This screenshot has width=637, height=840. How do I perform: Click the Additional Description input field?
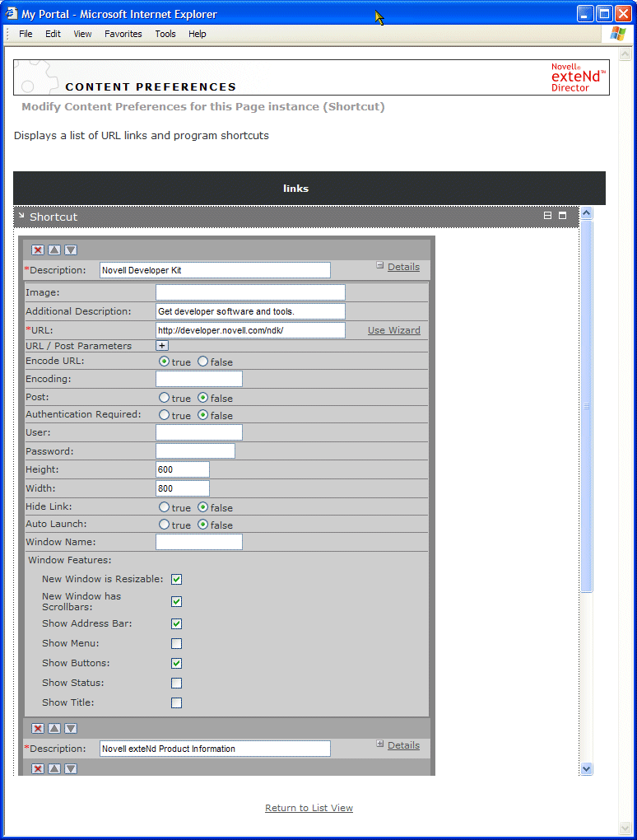[250, 311]
